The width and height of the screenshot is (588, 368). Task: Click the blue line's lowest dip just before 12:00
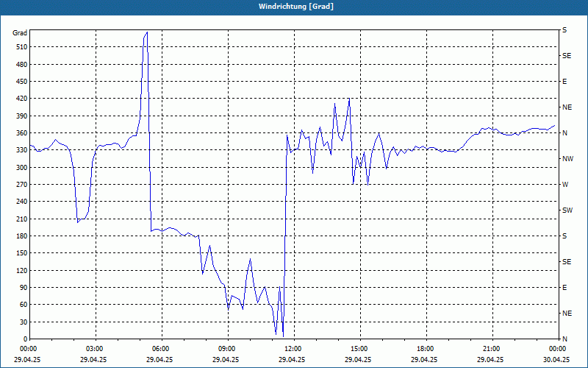(283, 336)
